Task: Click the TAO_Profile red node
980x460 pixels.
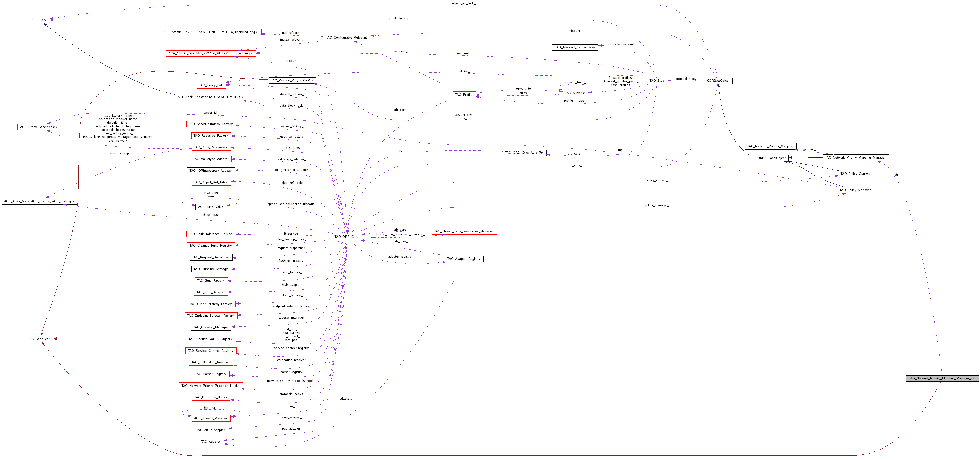Action: (464, 95)
